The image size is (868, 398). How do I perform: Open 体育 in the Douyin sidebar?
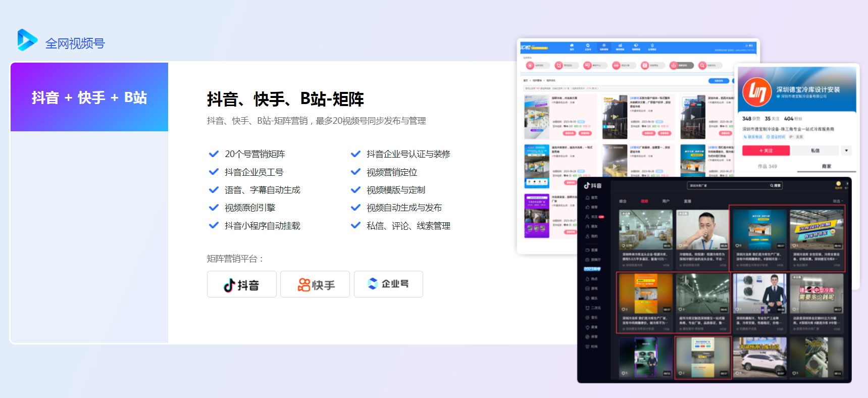coord(591,337)
